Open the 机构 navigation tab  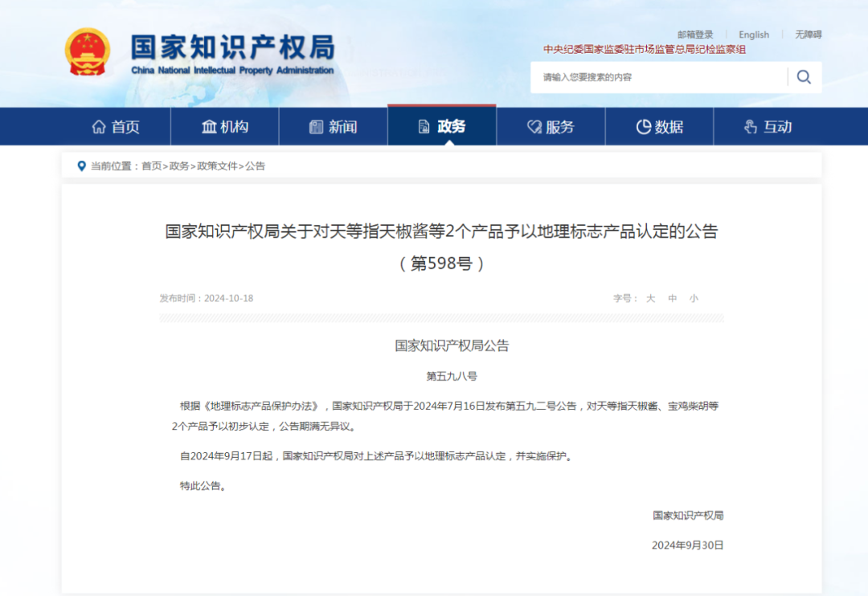pyautogui.click(x=225, y=127)
